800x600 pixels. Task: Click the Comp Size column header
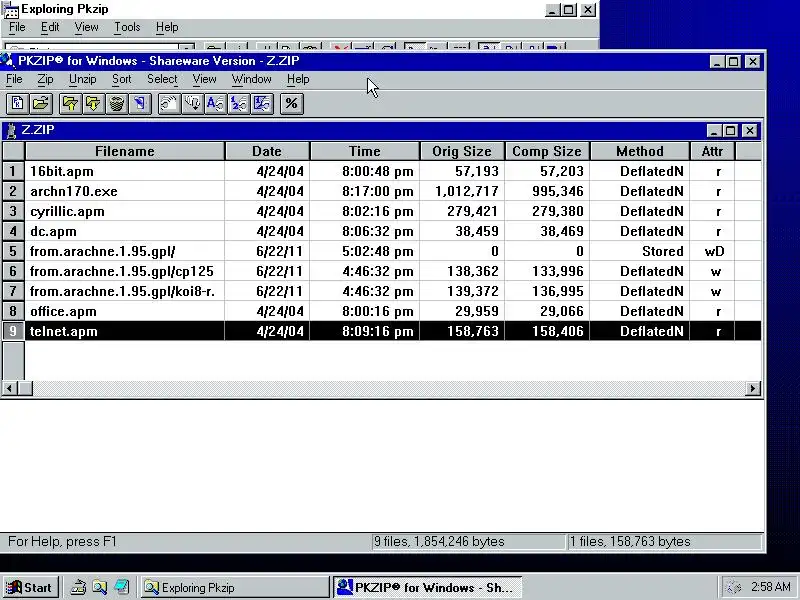(x=547, y=152)
